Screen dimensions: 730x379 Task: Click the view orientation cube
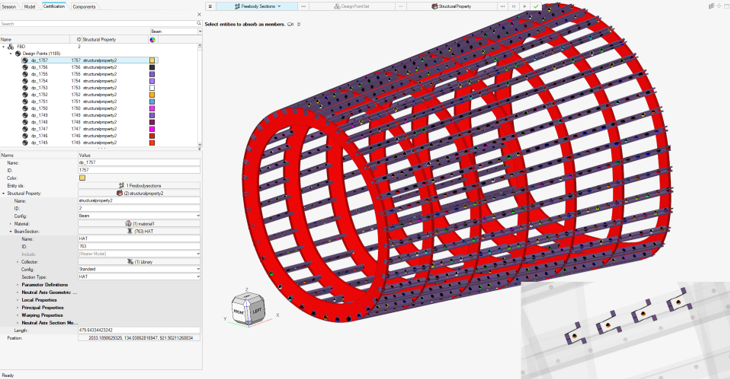tap(248, 309)
